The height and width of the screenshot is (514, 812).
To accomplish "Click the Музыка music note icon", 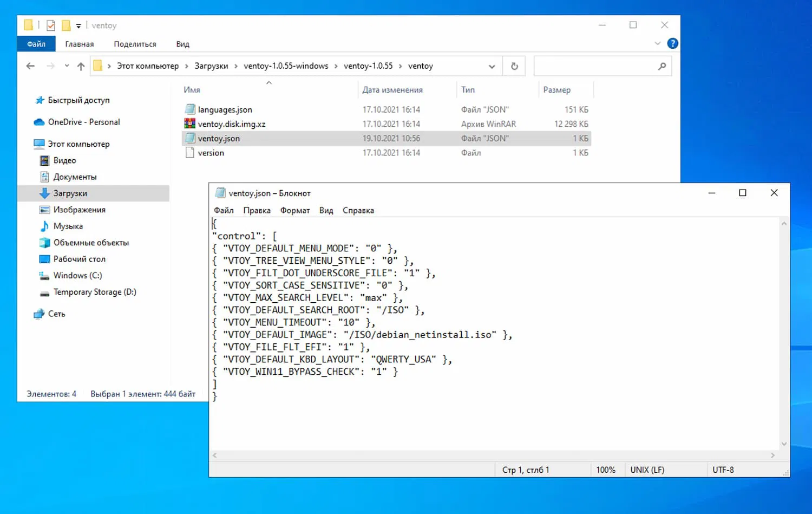I will coord(44,226).
